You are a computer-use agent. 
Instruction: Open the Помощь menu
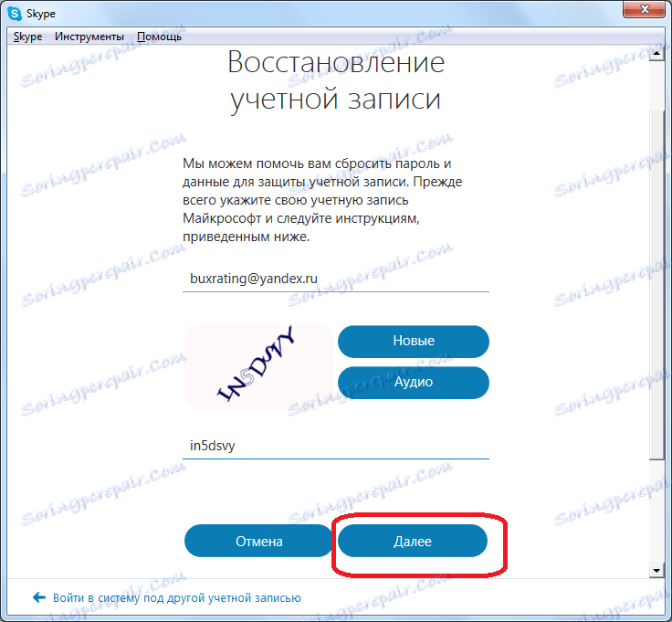(x=159, y=37)
